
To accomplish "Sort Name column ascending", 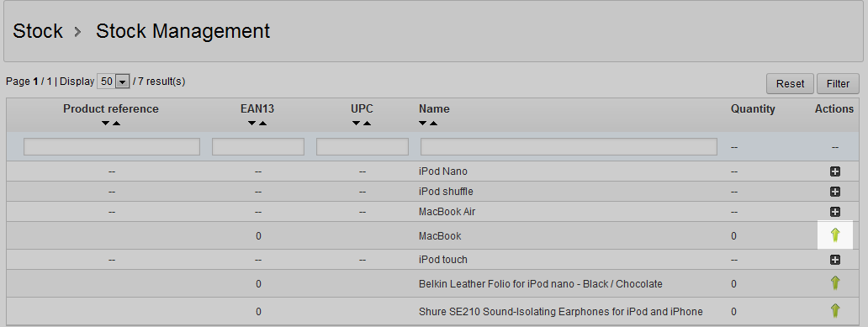I will 433,123.
